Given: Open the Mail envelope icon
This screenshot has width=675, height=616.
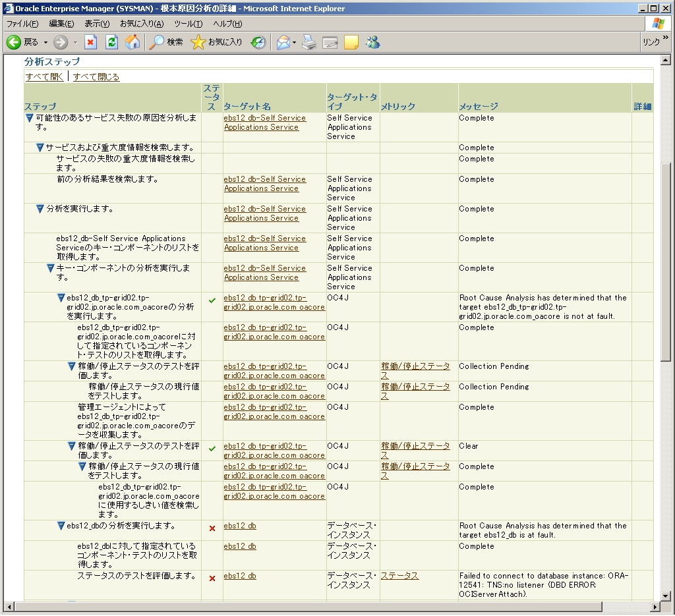Looking at the screenshot, I should (x=283, y=42).
